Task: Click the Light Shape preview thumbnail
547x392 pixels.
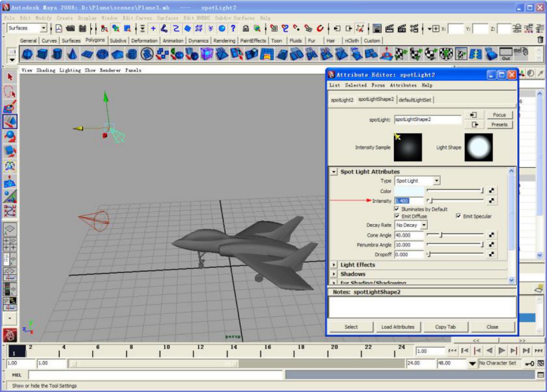Action: click(479, 147)
